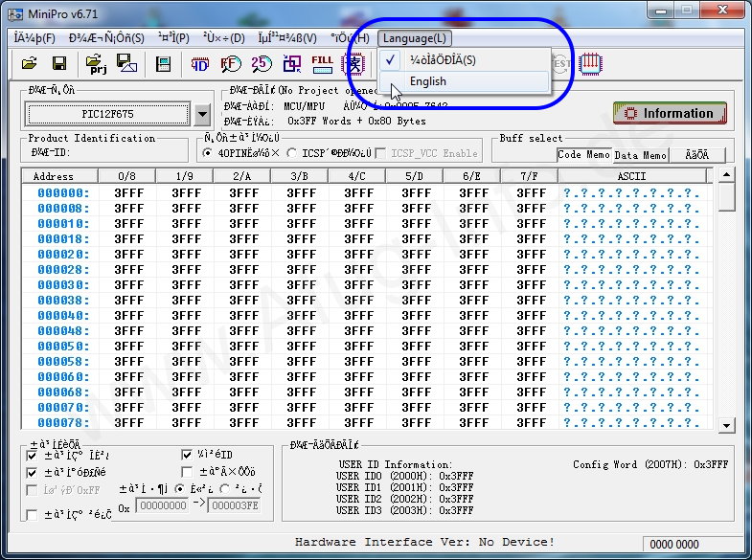The image size is (752, 560).
Task: Click the 3FFF cell under 0/8 in row 000010
Action: [x=128, y=224]
